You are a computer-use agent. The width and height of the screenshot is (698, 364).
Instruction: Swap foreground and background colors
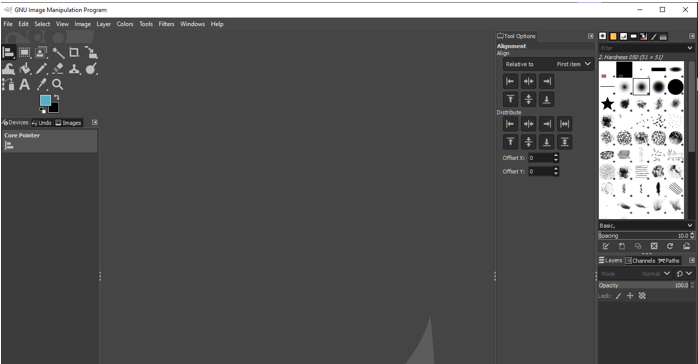tap(57, 97)
